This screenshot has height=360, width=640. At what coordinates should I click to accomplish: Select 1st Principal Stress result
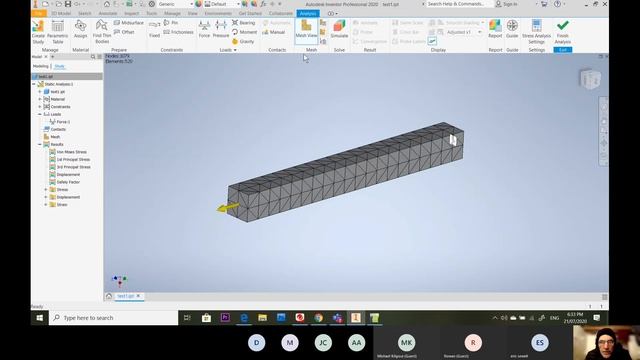point(69,160)
